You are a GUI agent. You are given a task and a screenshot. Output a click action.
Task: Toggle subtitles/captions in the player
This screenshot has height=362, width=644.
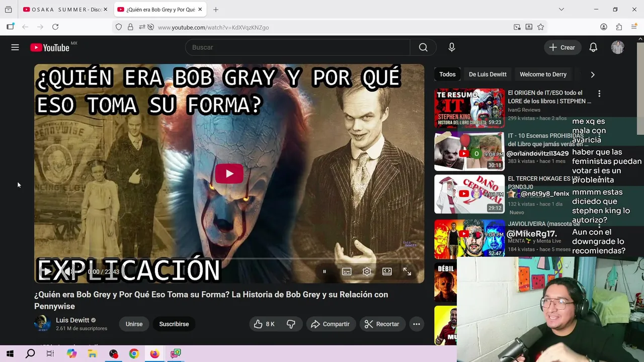[347, 271]
